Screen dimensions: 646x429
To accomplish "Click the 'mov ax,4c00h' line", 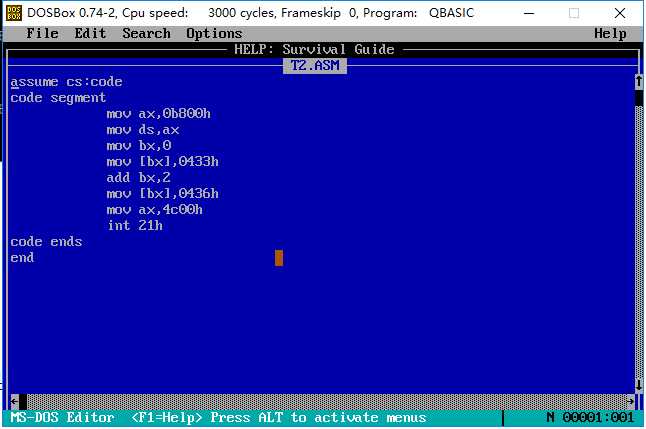I will click(154, 210).
